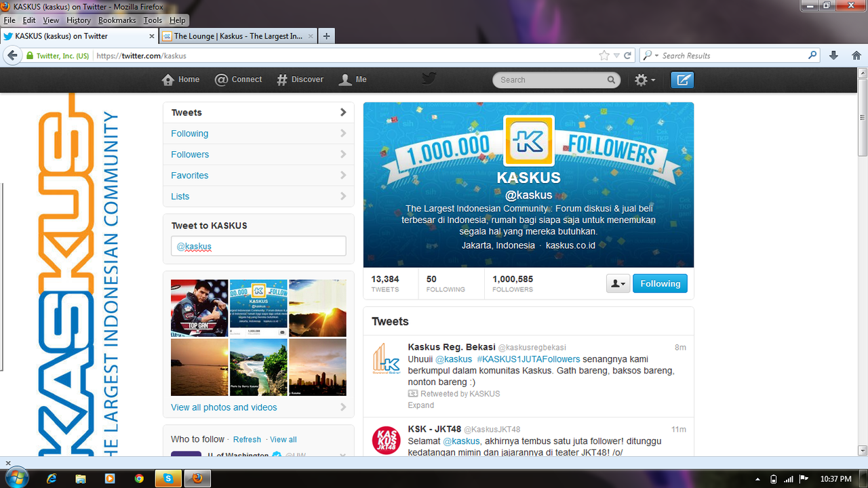868x488 pixels.
Task: Click the Tweet to KASKUS text box
Action: pos(258,246)
